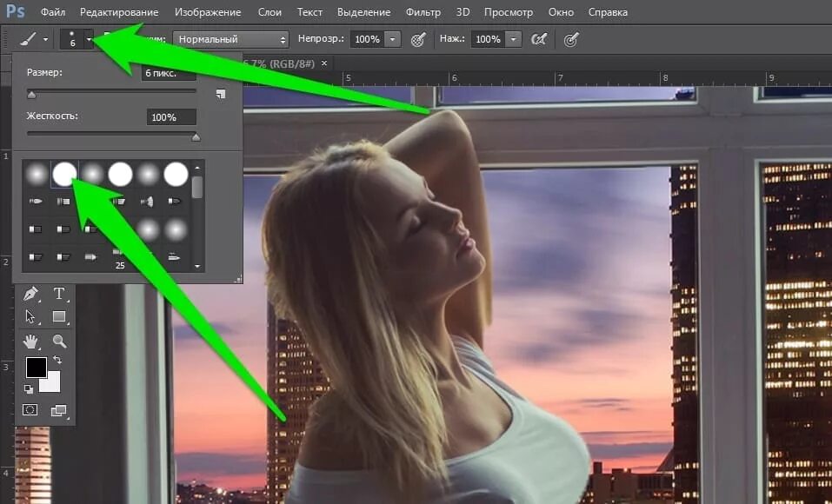
Task: Open the flow slider dropdown arrow
Action: pos(513,39)
